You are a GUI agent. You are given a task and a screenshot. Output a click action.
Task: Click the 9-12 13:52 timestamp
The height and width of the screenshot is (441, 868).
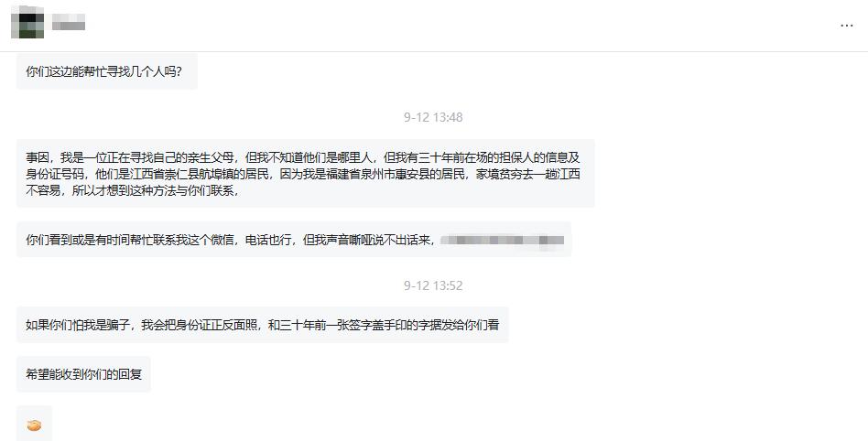pos(433,285)
